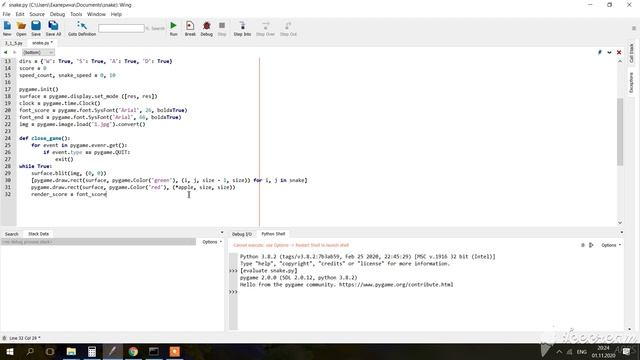This screenshot has width=640, height=360.
Task: Open the Tools menu
Action: 76,14
